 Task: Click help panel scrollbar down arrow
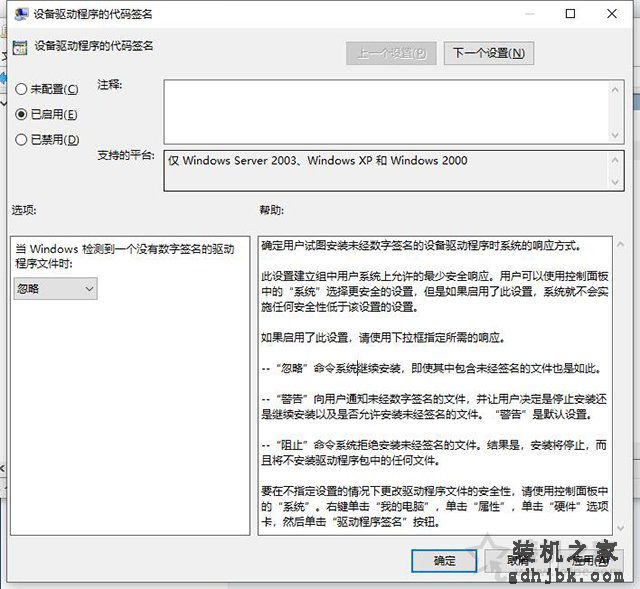[x=620, y=528]
